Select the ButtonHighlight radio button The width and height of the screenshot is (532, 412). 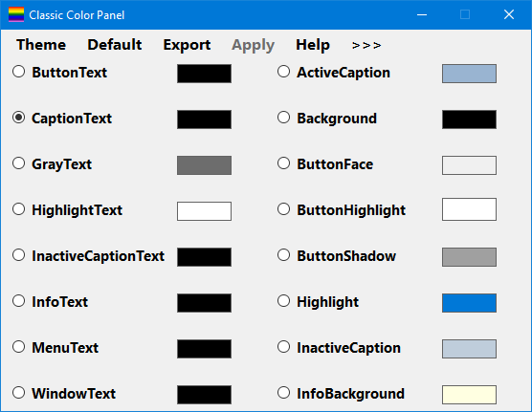pos(283,209)
